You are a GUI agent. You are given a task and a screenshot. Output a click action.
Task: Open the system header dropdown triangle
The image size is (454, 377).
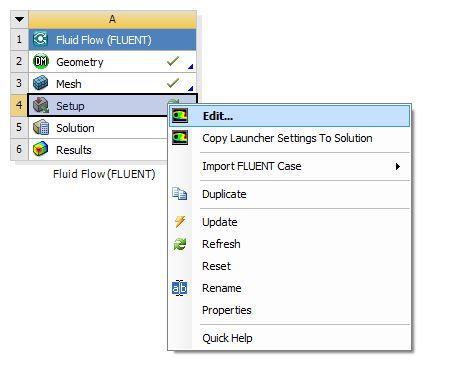point(19,19)
